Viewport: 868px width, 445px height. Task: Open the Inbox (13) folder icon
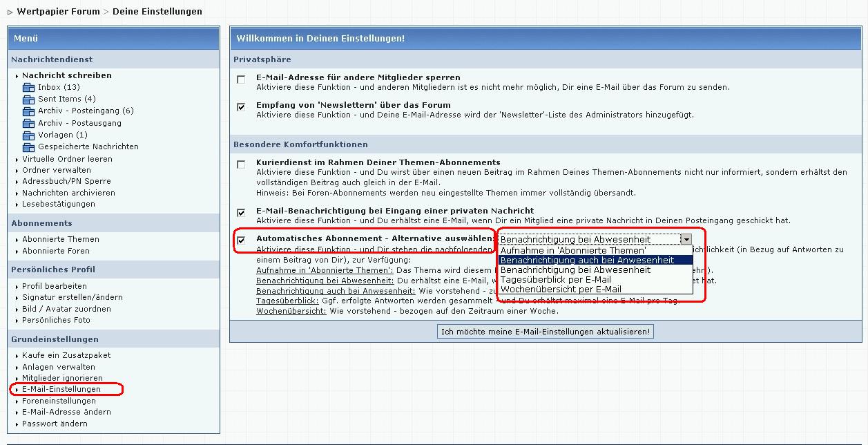click(28, 87)
